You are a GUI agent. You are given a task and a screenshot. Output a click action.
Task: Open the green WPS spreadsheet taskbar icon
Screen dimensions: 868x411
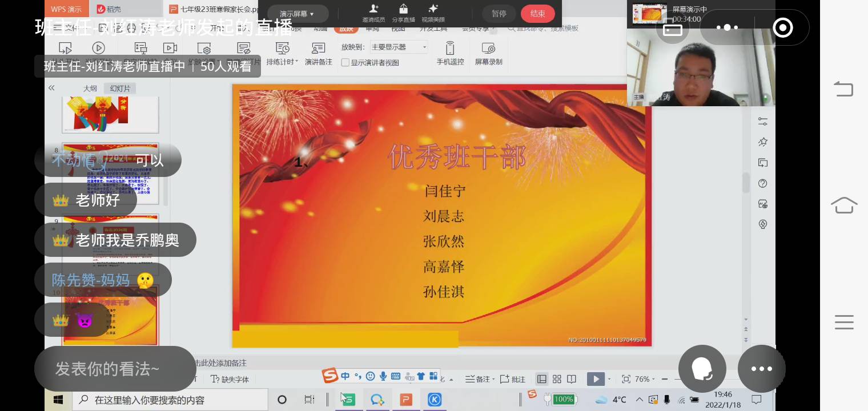click(x=348, y=400)
